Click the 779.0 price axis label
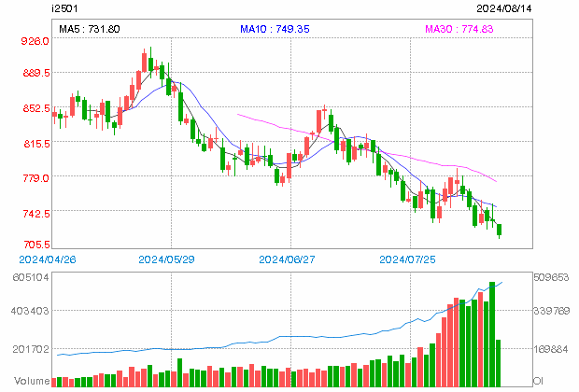The width and height of the screenshot is (579, 392). (x=35, y=178)
